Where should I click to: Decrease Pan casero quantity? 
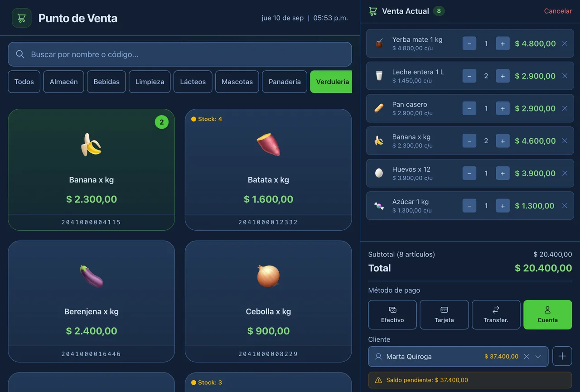coord(469,108)
